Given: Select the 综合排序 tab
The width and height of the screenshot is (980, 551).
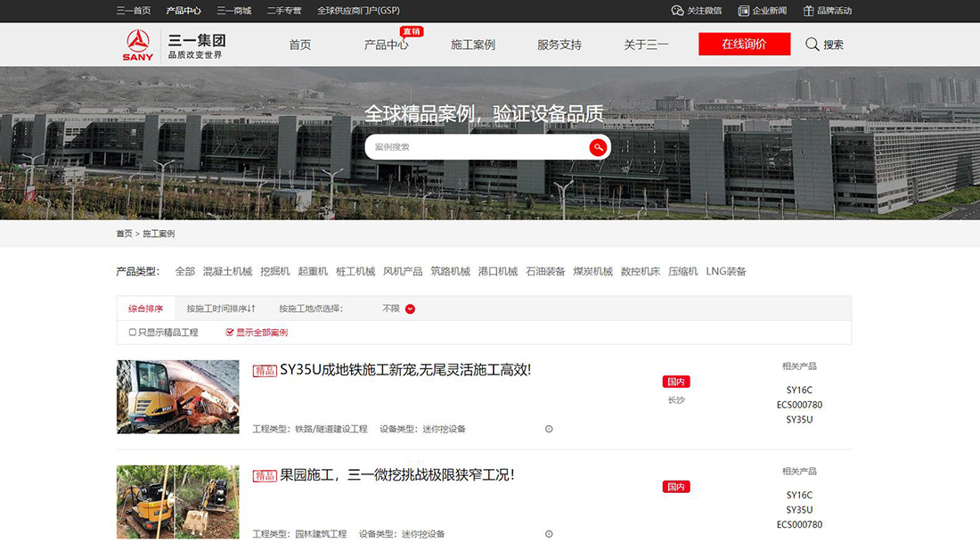Looking at the screenshot, I should [x=145, y=309].
